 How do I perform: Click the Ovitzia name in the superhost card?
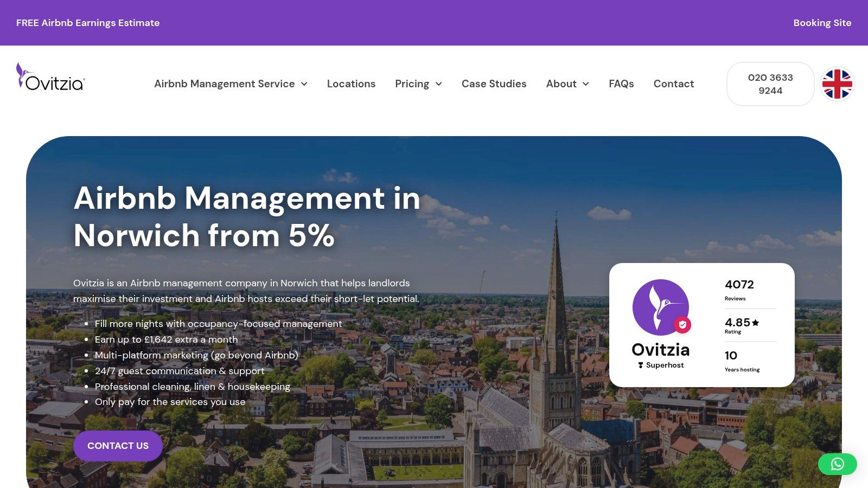click(661, 350)
